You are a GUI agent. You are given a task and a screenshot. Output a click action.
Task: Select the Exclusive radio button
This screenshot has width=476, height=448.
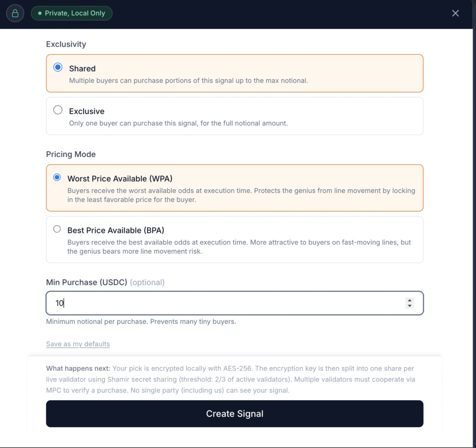(58, 110)
